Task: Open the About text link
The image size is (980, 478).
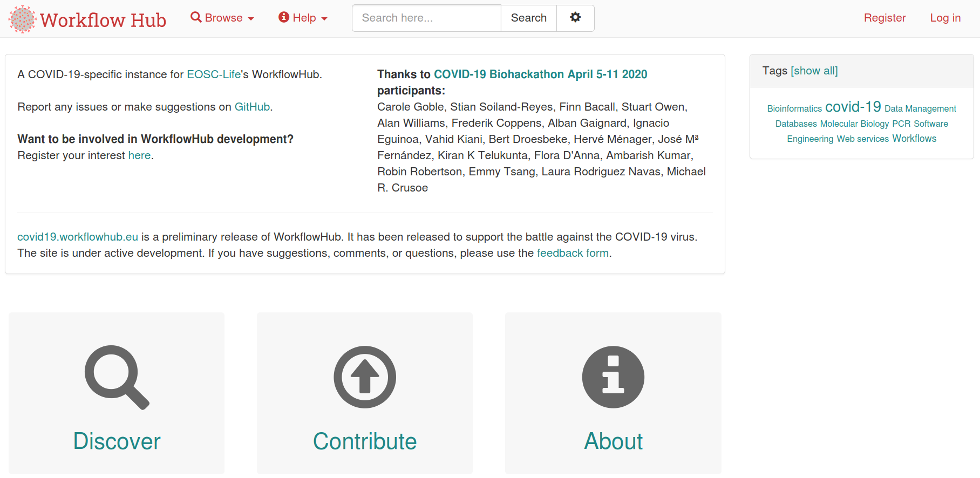Action: click(613, 441)
